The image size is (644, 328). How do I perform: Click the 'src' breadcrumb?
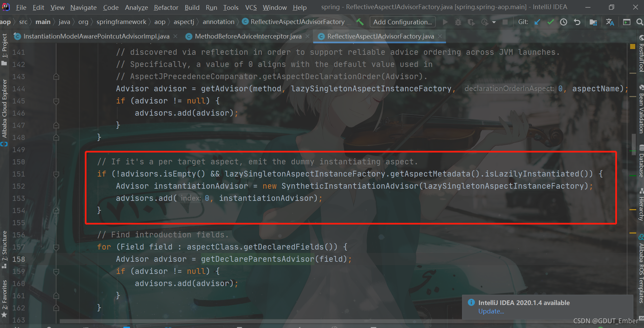23,22
